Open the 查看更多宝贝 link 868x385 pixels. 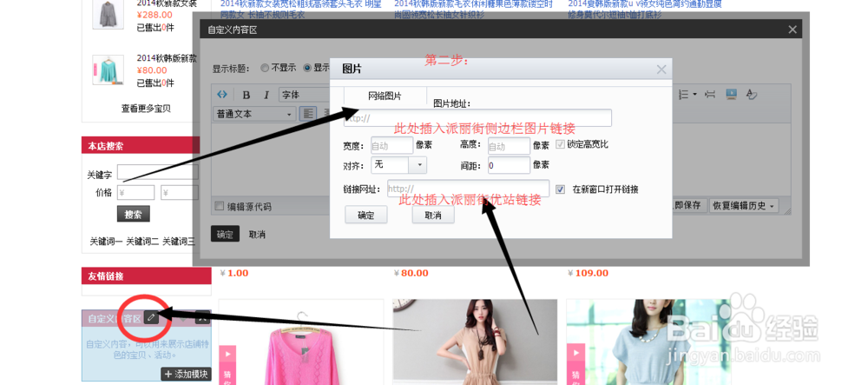pyautogui.click(x=146, y=109)
